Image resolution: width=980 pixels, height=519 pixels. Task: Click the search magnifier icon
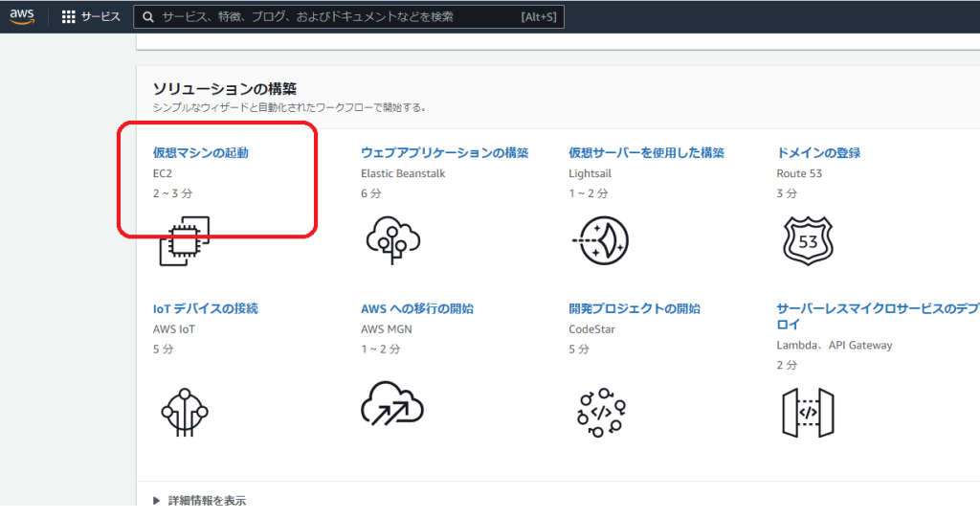tap(147, 17)
